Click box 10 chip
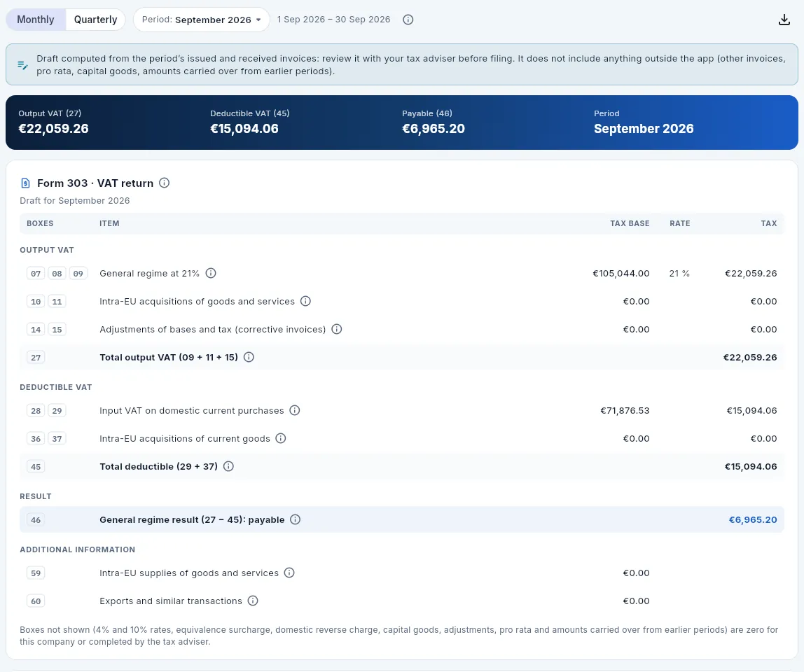Screen dimensions: 804x672 (36, 302)
